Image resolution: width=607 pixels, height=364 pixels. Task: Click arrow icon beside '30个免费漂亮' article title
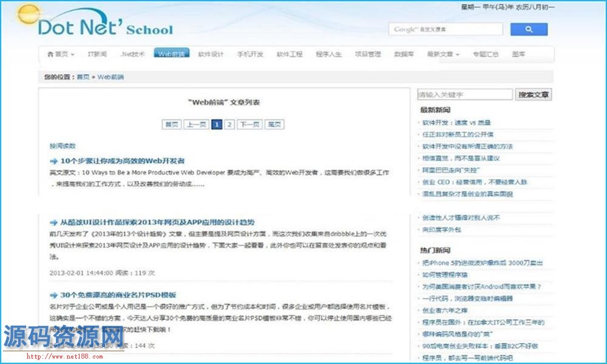[53, 295]
